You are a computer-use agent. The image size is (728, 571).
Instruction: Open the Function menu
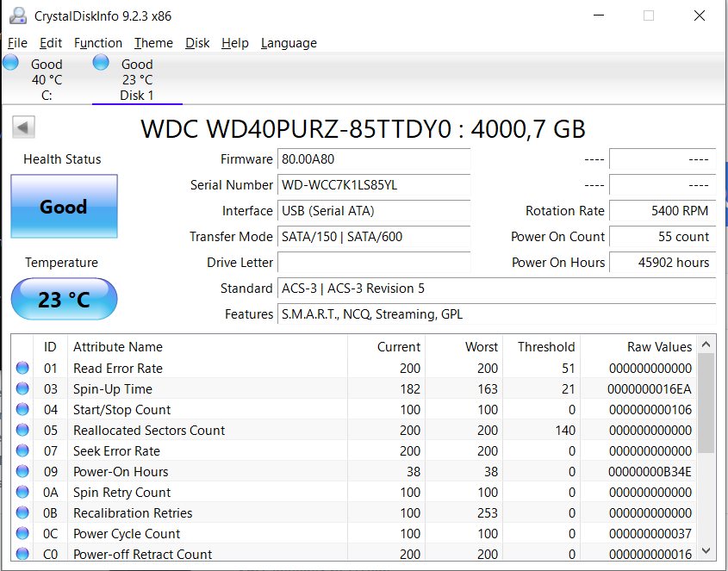click(x=97, y=43)
